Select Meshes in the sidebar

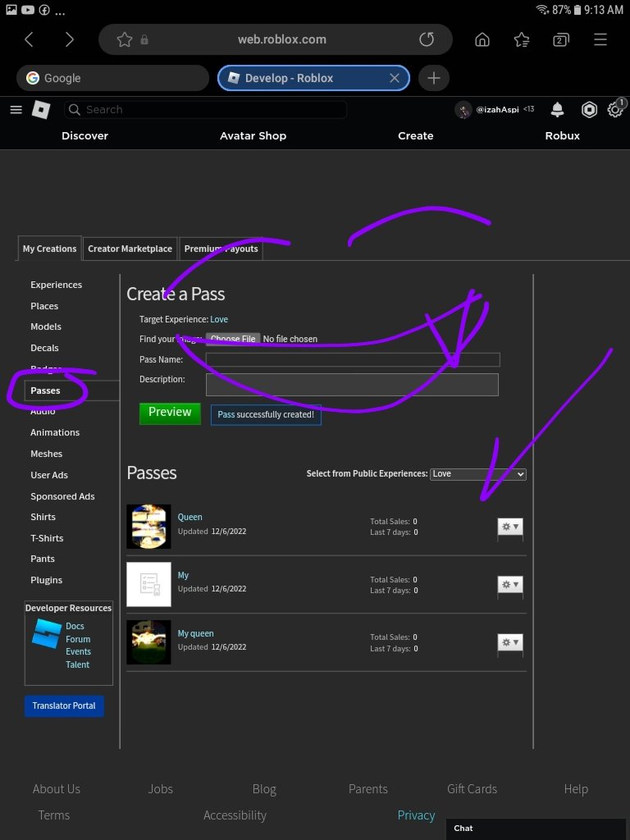pyautogui.click(x=47, y=454)
